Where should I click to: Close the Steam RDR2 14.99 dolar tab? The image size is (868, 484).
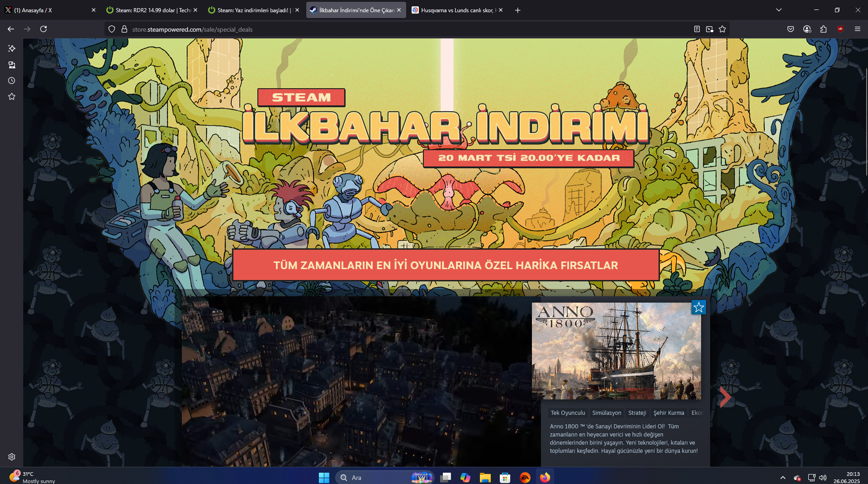pos(195,10)
